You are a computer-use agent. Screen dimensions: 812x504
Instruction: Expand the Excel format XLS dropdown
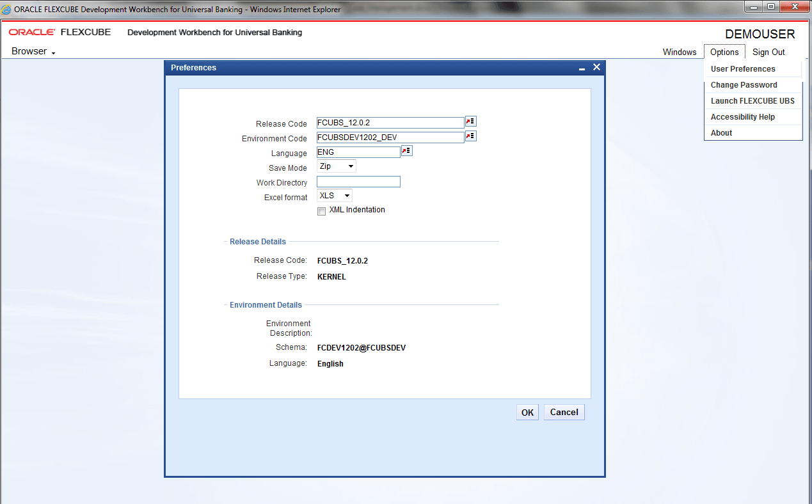pos(335,196)
